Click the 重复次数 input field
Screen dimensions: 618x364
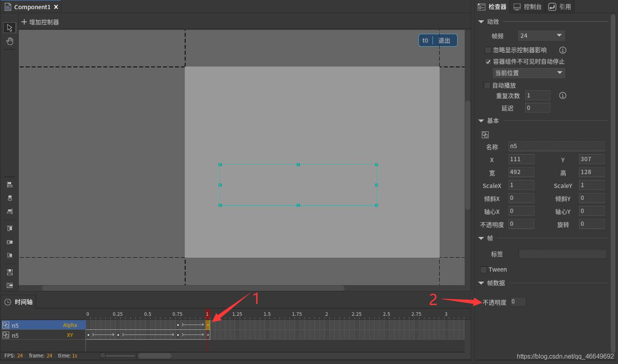(538, 96)
